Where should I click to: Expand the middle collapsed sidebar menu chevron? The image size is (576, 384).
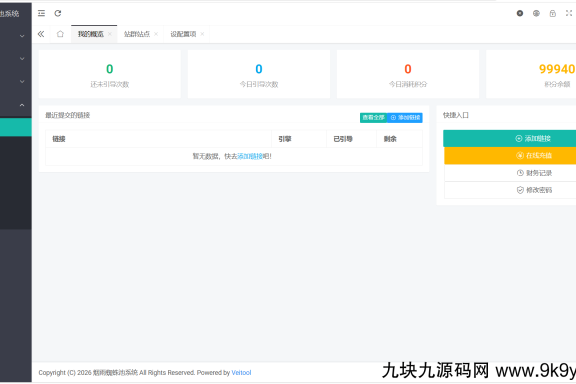point(22,59)
